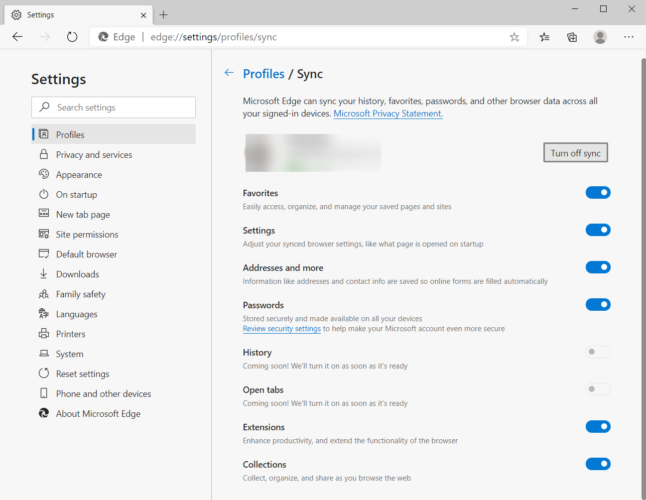Click the disabled History toggle
The height and width of the screenshot is (500, 646).
[x=598, y=352]
